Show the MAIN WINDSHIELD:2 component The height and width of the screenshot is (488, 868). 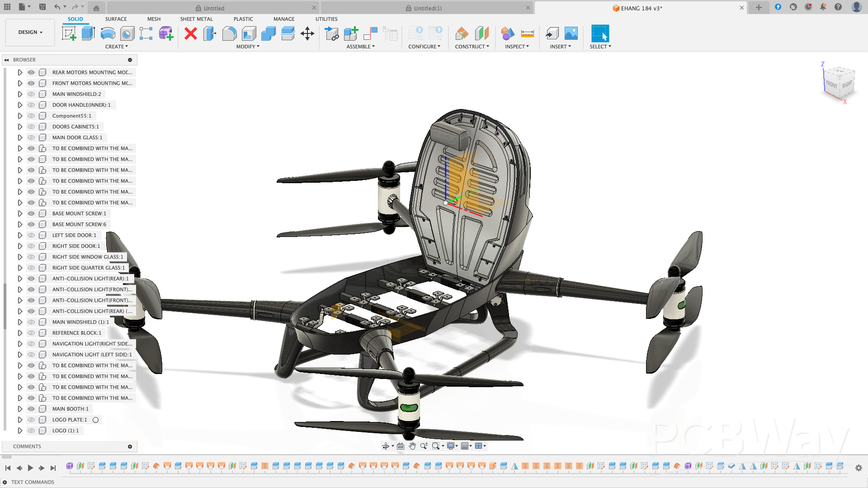[x=31, y=94]
